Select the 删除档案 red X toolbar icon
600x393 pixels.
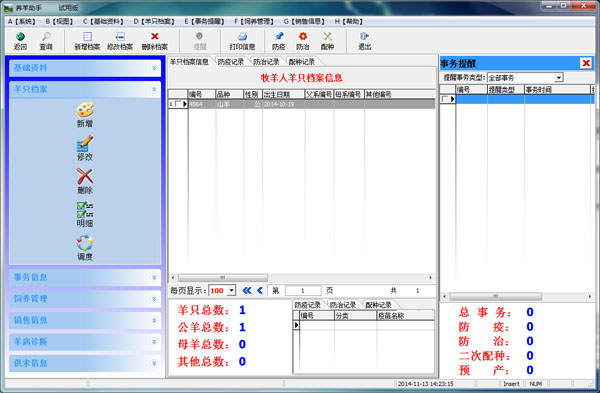[155, 37]
